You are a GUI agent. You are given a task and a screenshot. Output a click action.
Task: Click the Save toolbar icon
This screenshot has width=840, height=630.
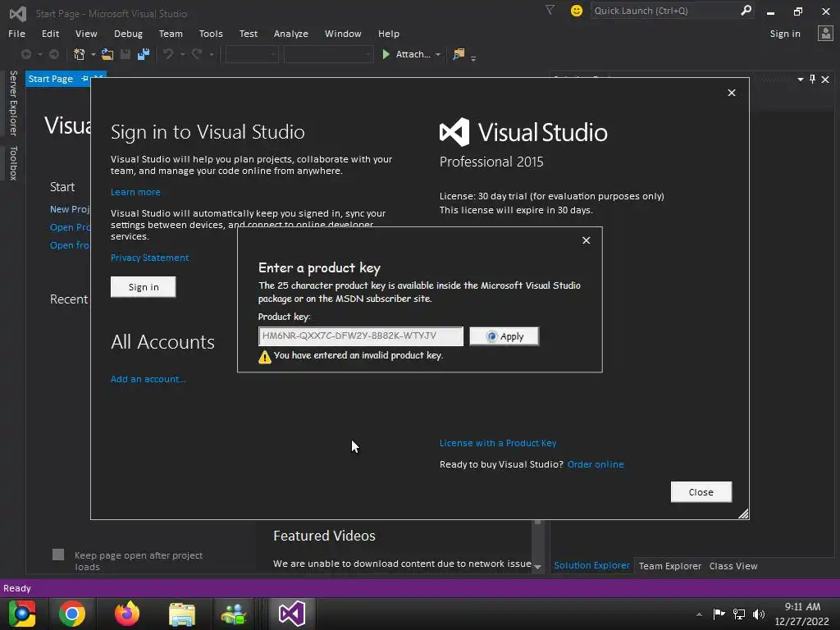click(x=126, y=54)
